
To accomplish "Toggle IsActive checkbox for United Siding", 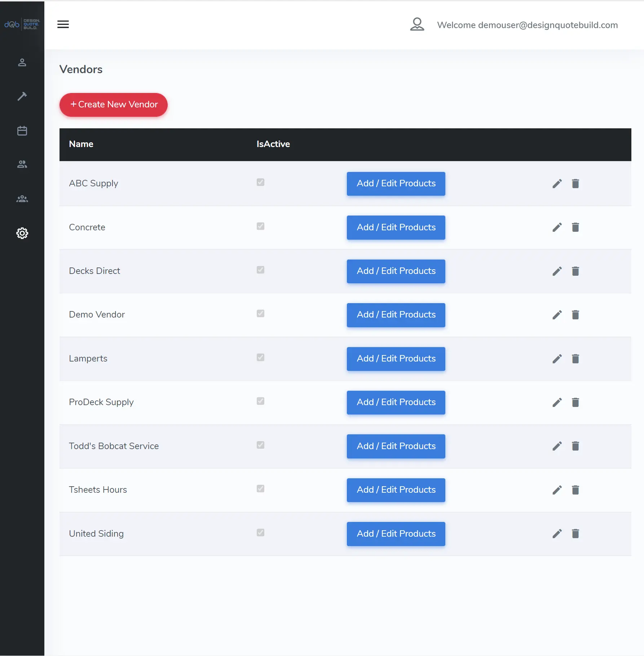I will click(260, 532).
